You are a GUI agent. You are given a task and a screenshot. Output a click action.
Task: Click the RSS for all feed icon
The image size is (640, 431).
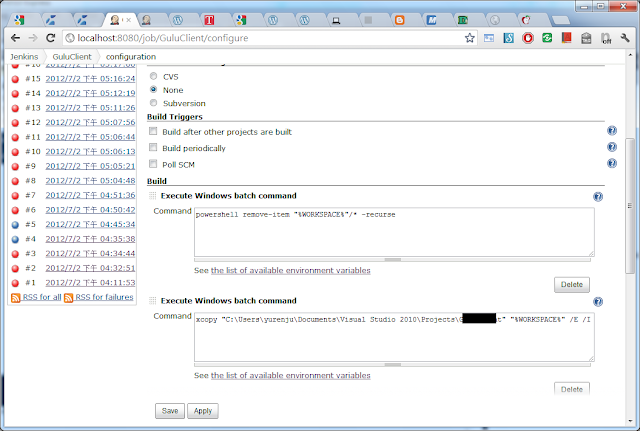tap(15, 298)
